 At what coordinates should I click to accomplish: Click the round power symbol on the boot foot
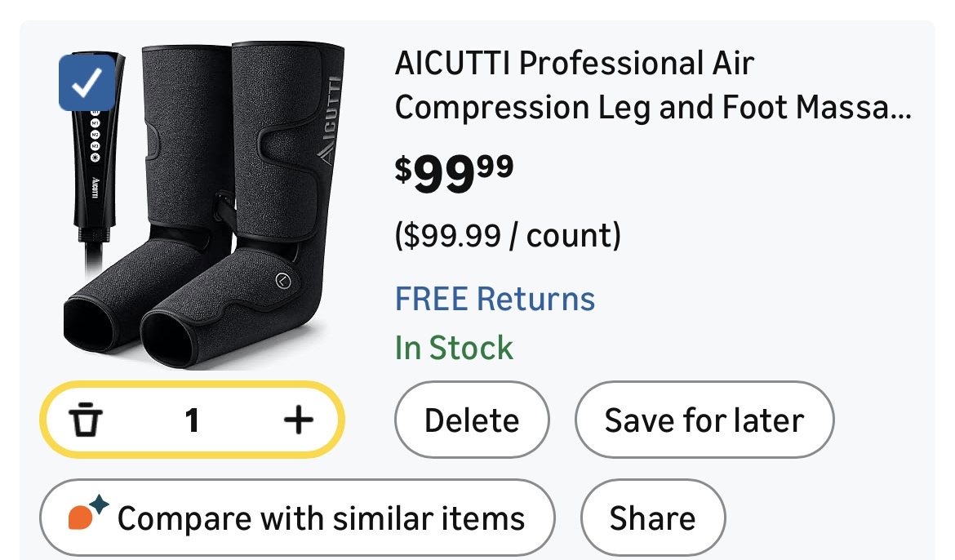[282, 279]
